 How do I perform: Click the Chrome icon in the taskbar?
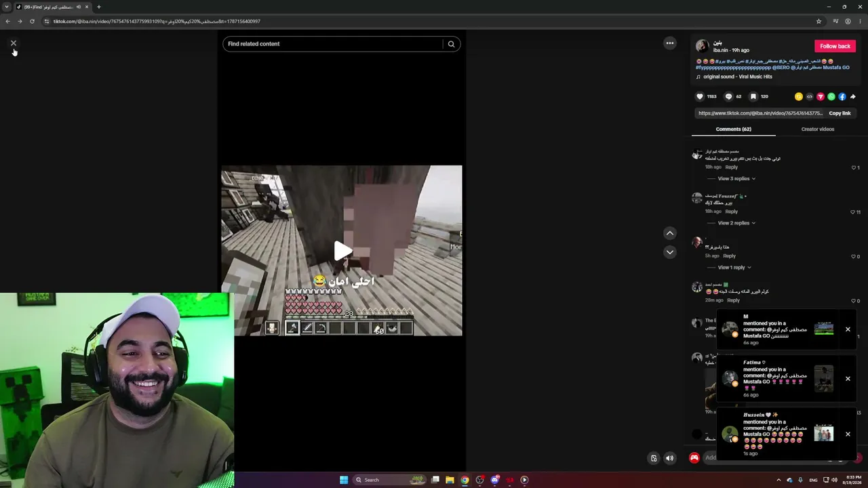pos(465,480)
